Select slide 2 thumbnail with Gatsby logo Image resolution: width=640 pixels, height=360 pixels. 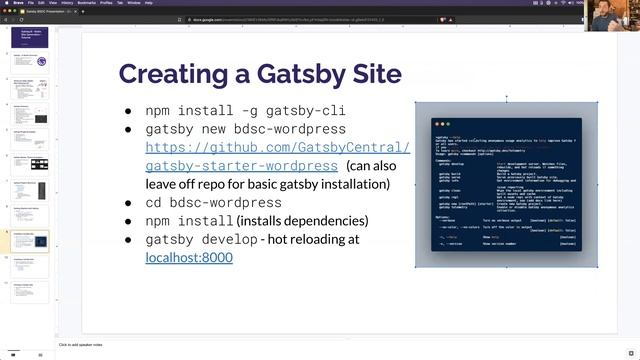click(30, 62)
